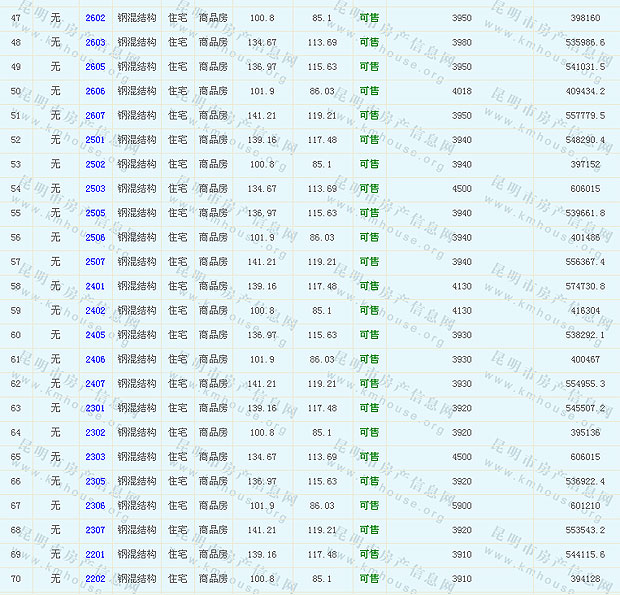The image size is (620, 595).
Task: Select room 2303 link
Action: pyautogui.click(x=95, y=457)
